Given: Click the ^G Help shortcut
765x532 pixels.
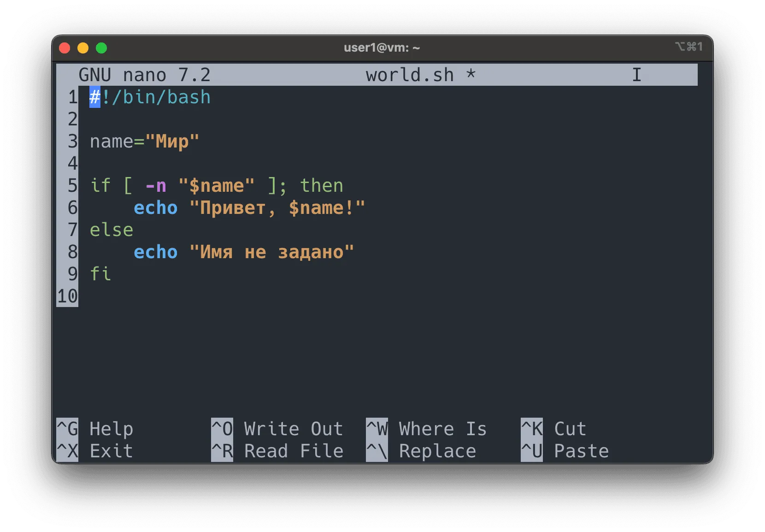Looking at the screenshot, I should tap(95, 429).
